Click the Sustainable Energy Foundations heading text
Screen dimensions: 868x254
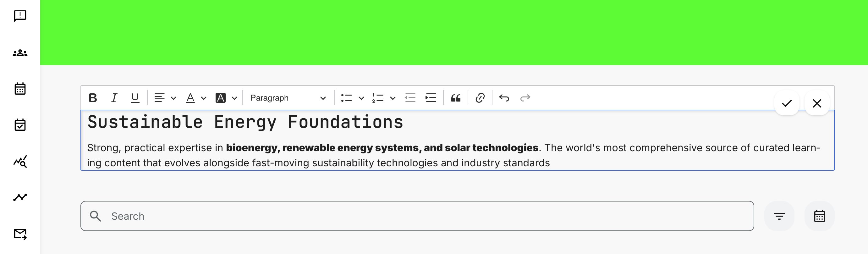(245, 122)
